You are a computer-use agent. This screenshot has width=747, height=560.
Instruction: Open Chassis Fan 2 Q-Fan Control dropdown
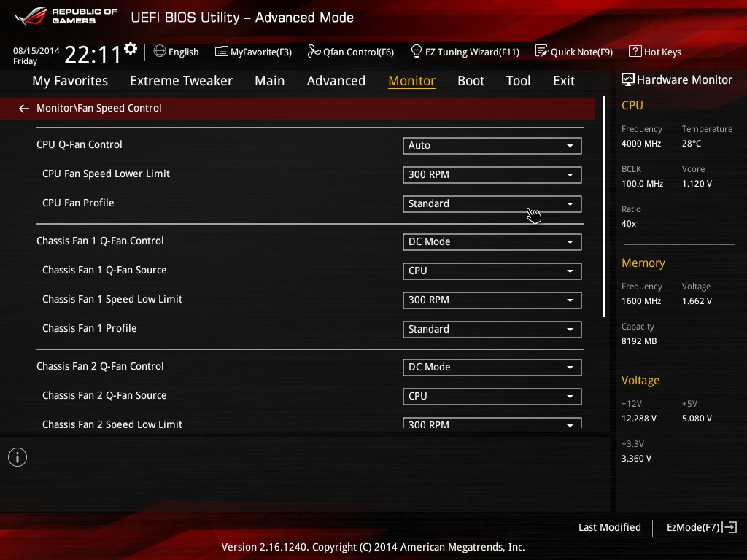pos(492,367)
